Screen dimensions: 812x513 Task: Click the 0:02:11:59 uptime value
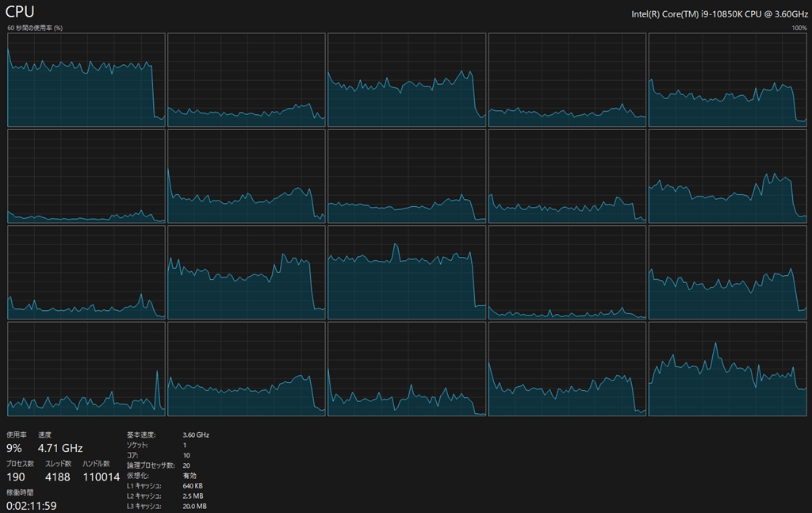(32, 505)
